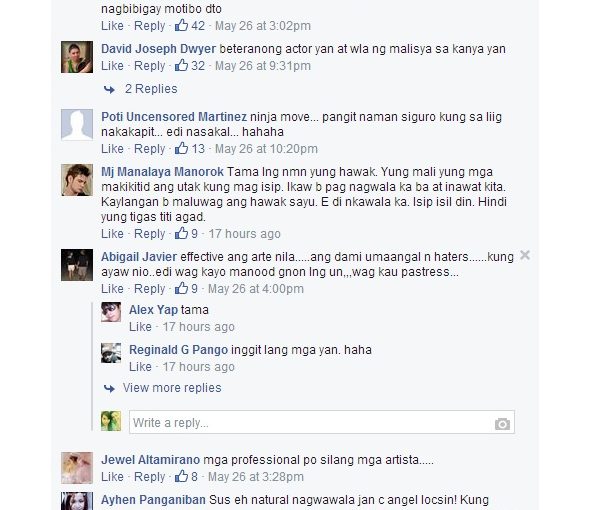This screenshot has height=510, width=614.
Task: Open Poti Uncensored Martinez's profile avatar
Action: coord(77,125)
